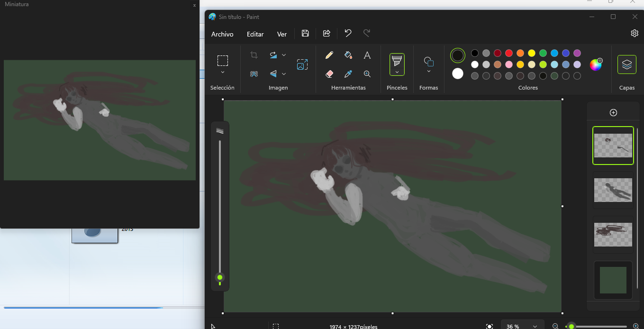Select the Pencil tool

click(329, 55)
